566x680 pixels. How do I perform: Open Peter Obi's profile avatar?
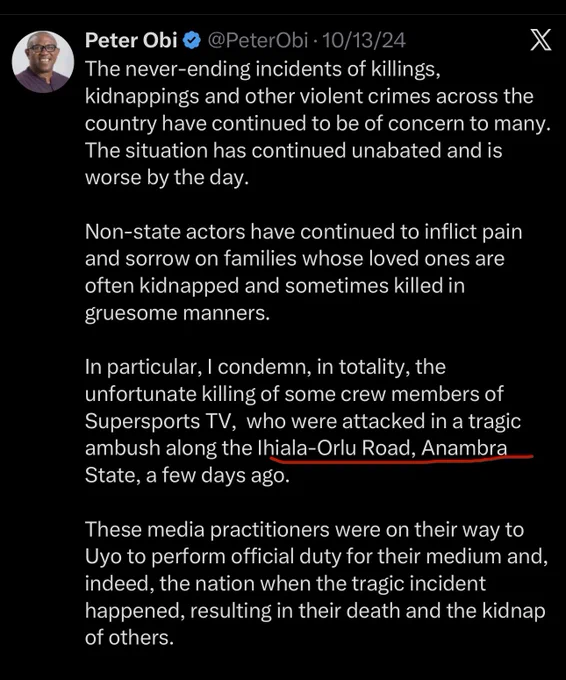tap(43, 62)
